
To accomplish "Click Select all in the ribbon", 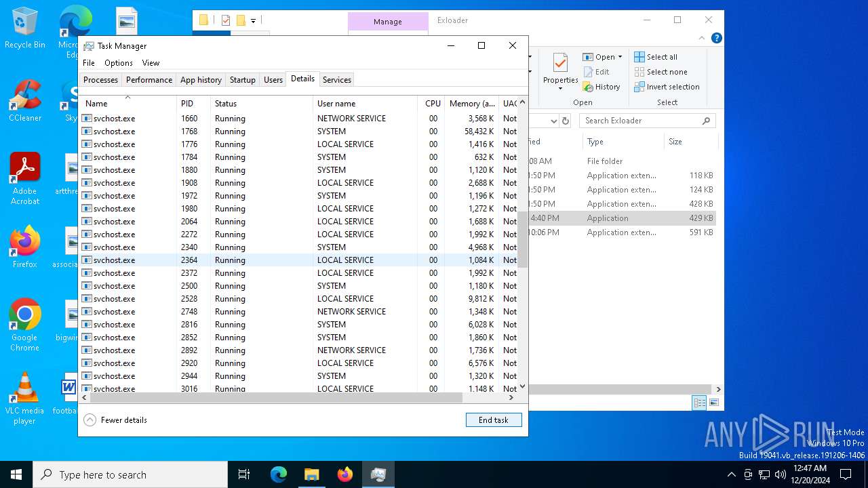I will point(655,57).
